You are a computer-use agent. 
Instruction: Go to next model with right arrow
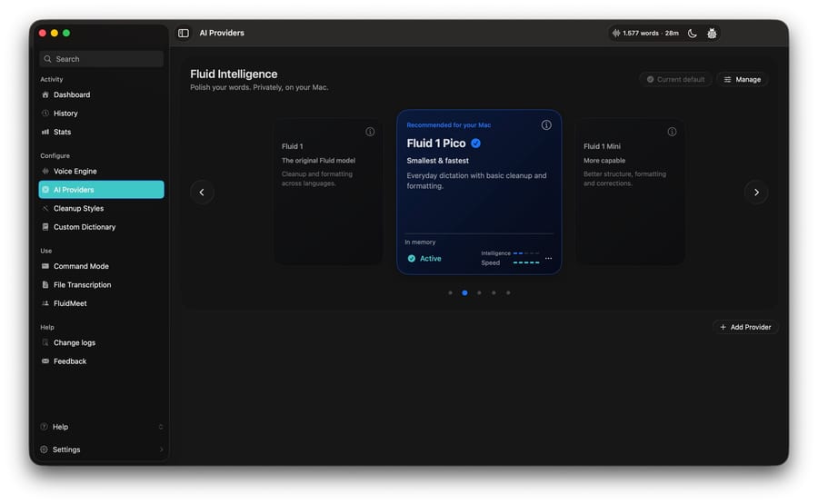click(756, 193)
